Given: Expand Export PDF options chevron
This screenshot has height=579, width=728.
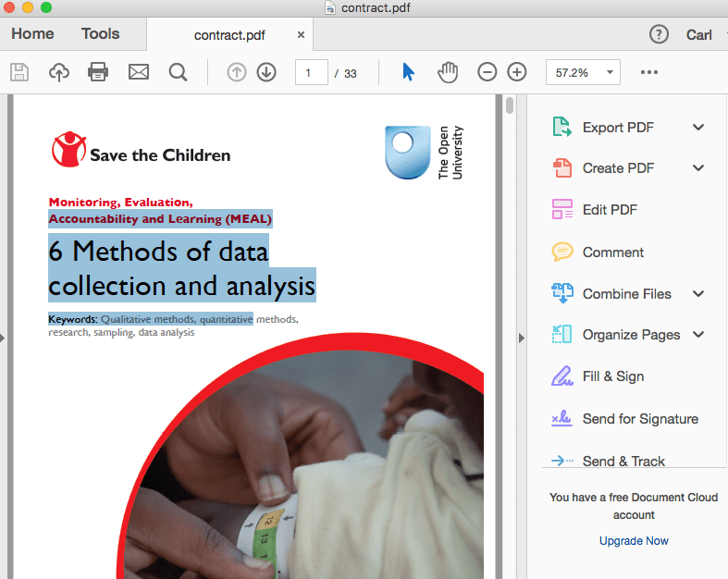Looking at the screenshot, I should coord(698,128).
